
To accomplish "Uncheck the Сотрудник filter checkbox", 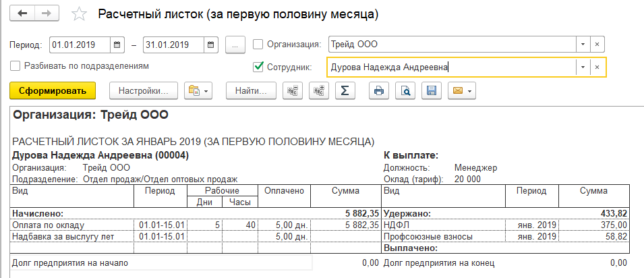I will tap(258, 67).
